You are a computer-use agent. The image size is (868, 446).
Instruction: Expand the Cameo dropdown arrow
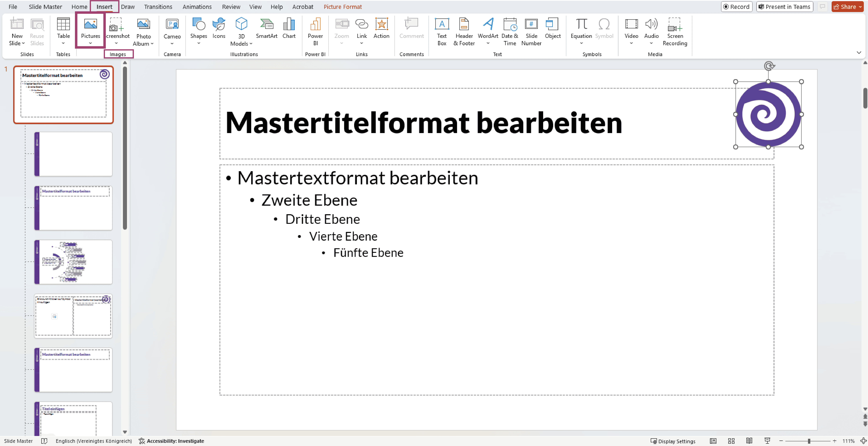coord(172,44)
